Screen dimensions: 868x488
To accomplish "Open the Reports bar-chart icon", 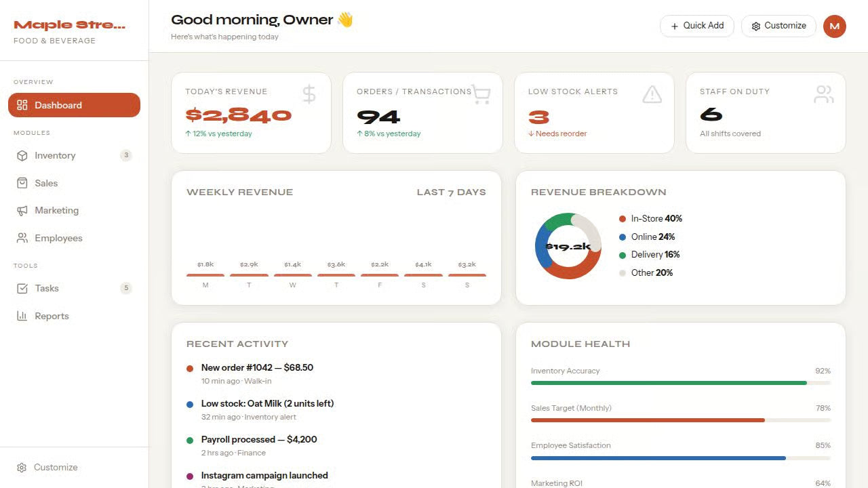I will coord(21,316).
